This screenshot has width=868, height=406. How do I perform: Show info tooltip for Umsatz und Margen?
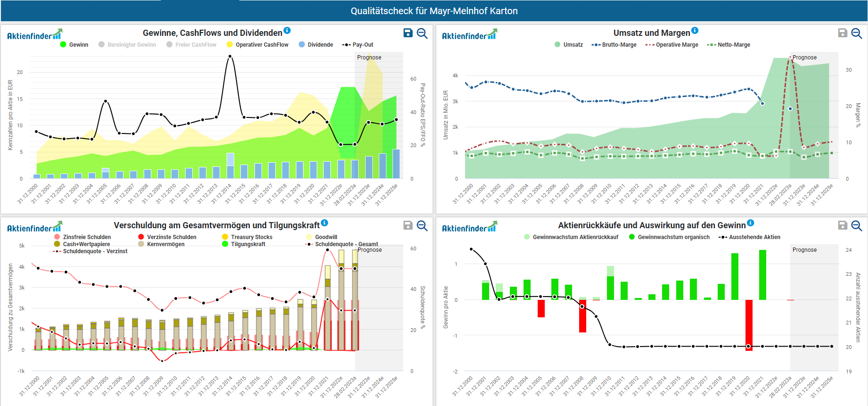(695, 31)
